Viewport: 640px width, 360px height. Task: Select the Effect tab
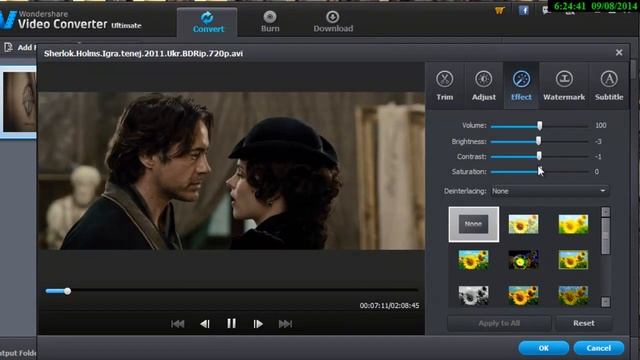(x=521, y=86)
